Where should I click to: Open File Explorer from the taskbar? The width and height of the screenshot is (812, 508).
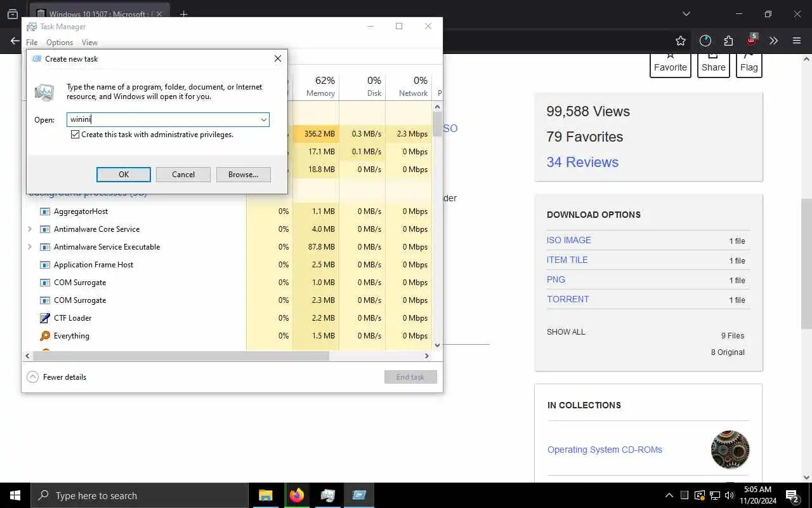(266, 495)
